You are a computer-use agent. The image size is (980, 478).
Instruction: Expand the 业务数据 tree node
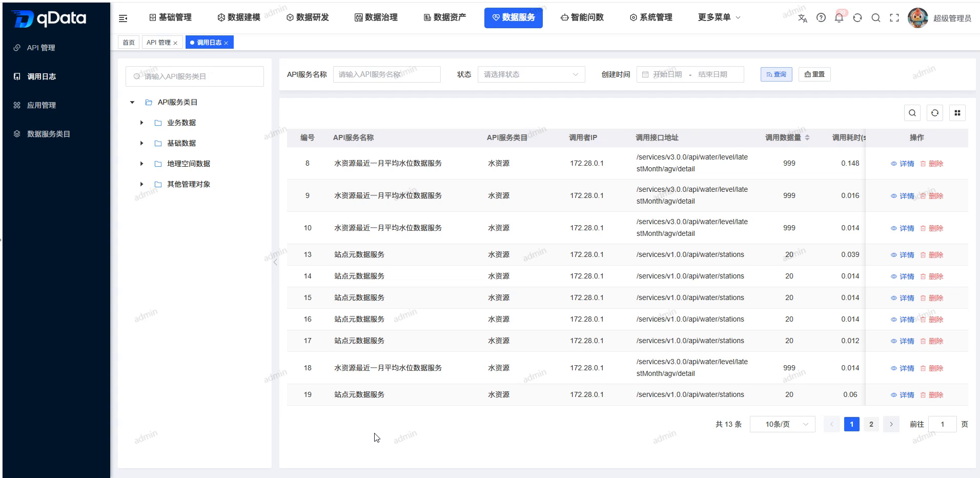click(141, 123)
